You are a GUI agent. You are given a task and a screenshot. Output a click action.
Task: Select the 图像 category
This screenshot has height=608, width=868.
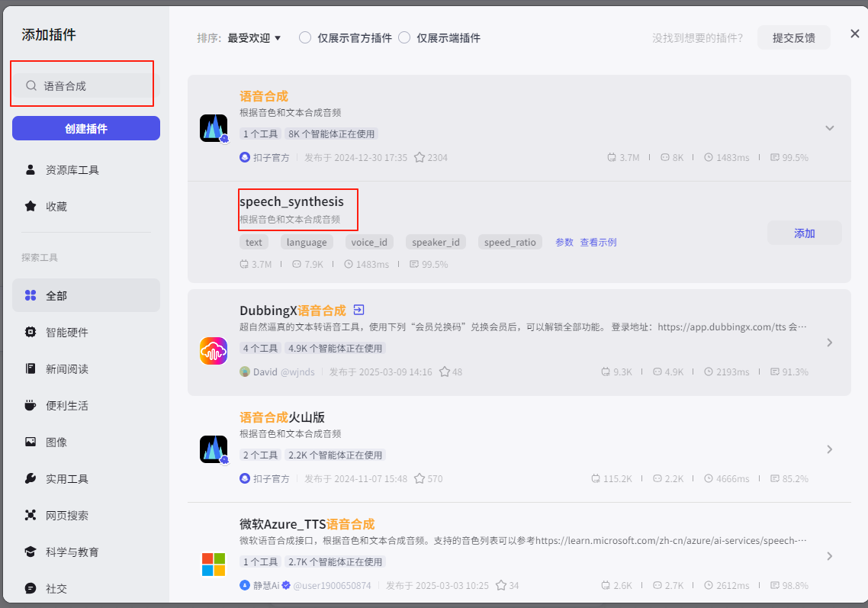pyautogui.click(x=85, y=442)
